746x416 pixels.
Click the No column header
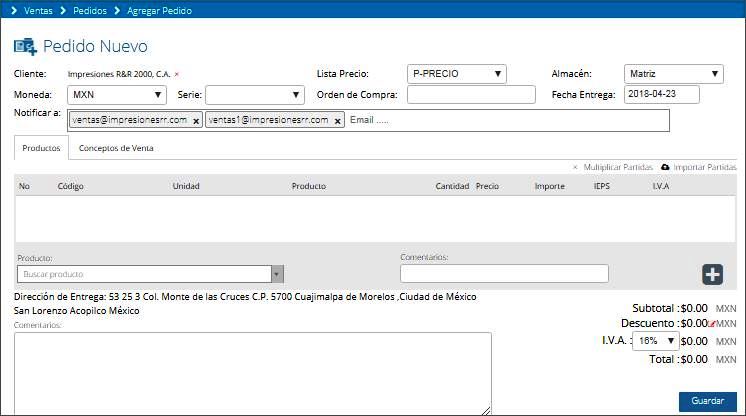click(x=24, y=186)
